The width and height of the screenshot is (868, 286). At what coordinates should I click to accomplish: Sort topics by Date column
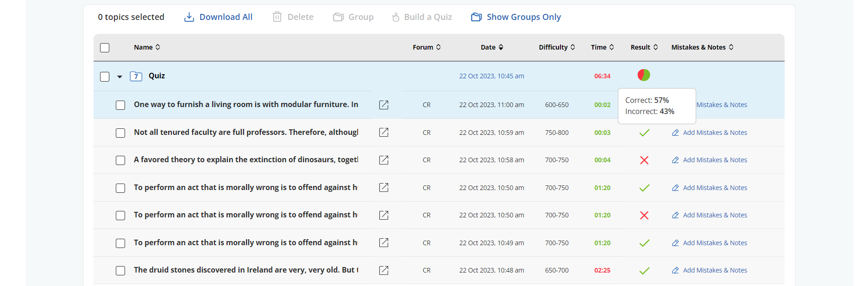coord(491,47)
